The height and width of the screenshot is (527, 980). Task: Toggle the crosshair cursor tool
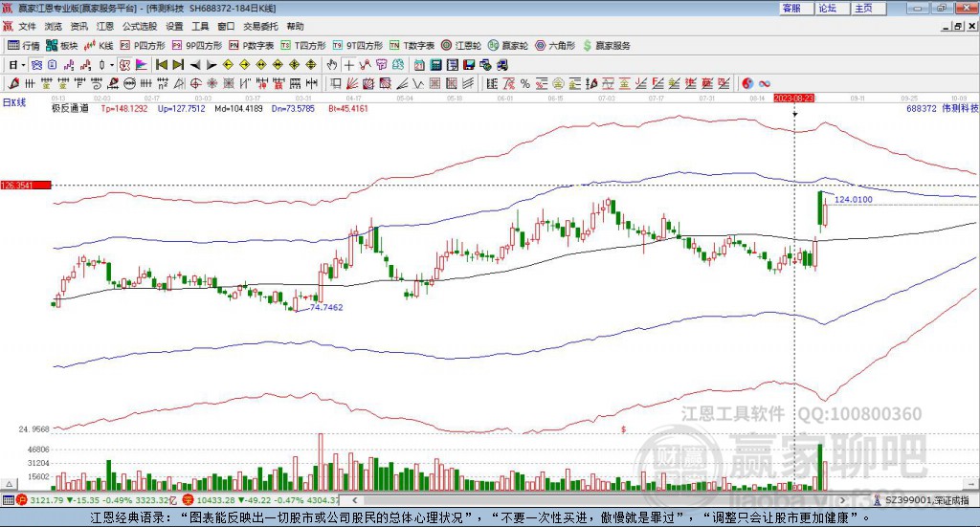click(x=349, y=65)
